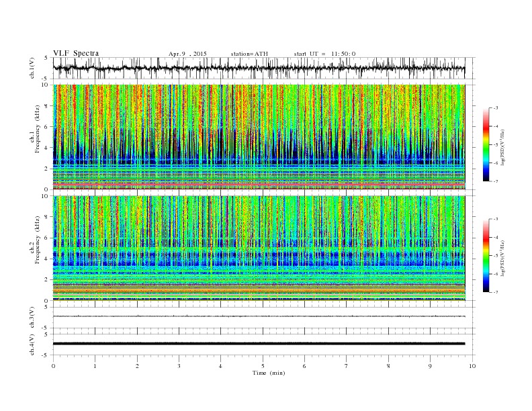
Task: Click "-7" label below ch.1 color bar
Action: pos(495,181)
